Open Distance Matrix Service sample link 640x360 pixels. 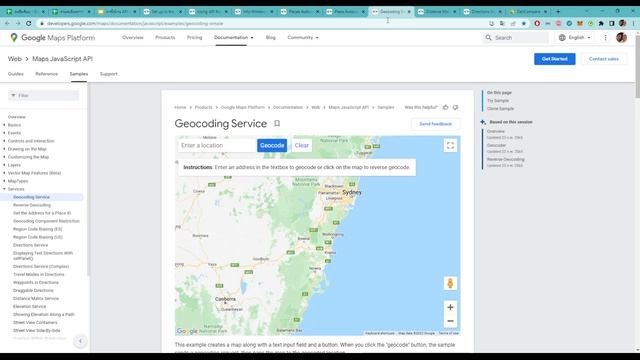[x=36, y=298]
